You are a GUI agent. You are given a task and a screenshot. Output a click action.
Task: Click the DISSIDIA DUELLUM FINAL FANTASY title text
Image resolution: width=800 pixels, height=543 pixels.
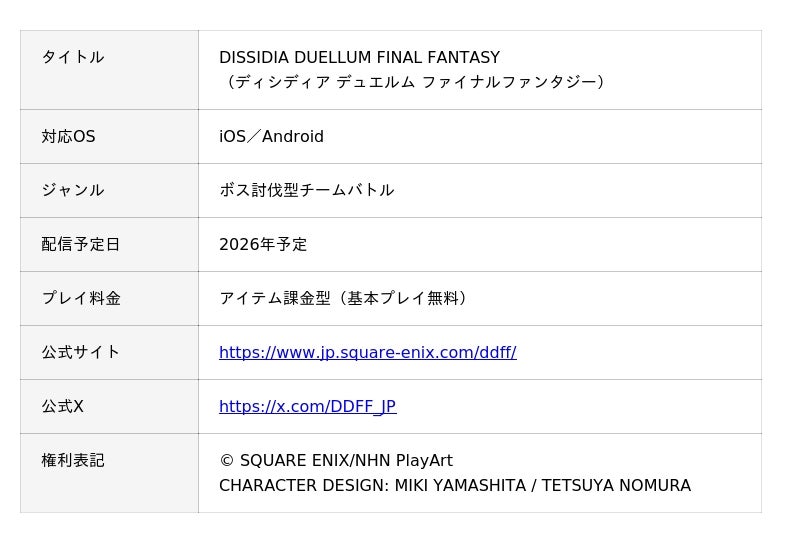[359, 58]
